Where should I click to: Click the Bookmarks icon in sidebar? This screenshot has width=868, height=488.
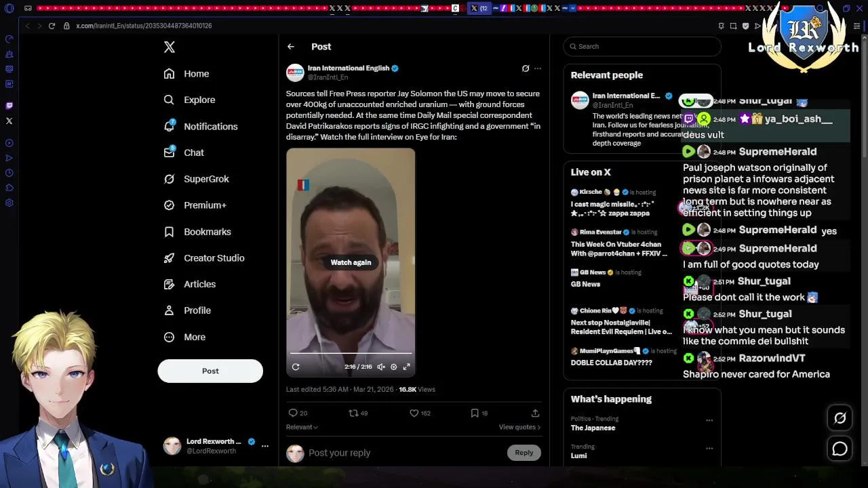tap(170, 232)
